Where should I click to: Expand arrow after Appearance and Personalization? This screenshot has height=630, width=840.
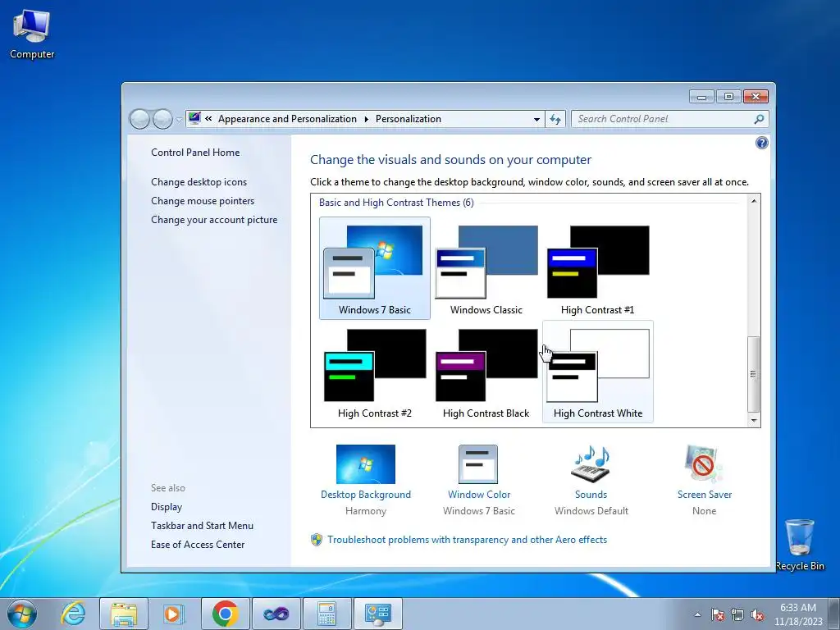point(367,119)
